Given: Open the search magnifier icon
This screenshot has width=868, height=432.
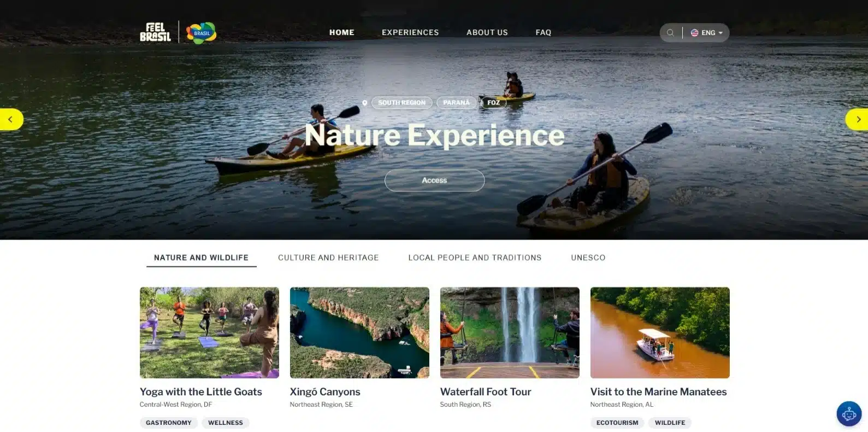Looking at the screenshot, I should click(670, 33).
